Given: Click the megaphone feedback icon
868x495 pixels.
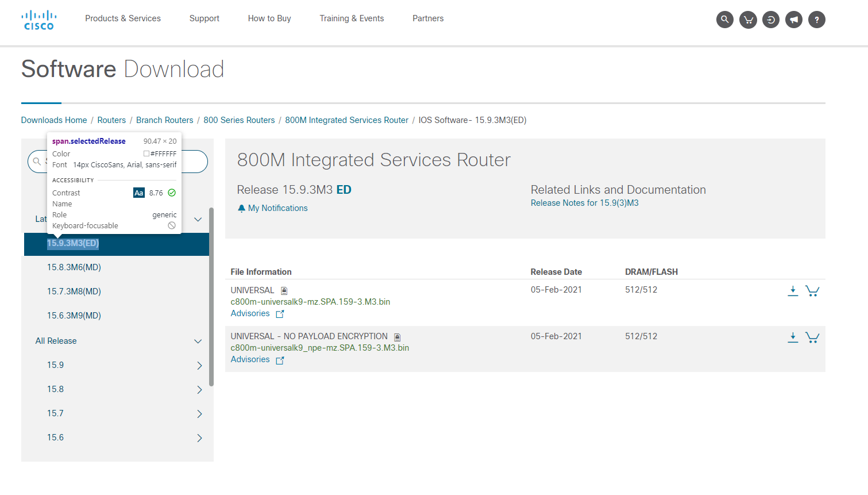Looking at the screenshot, I should coord(794,20).
